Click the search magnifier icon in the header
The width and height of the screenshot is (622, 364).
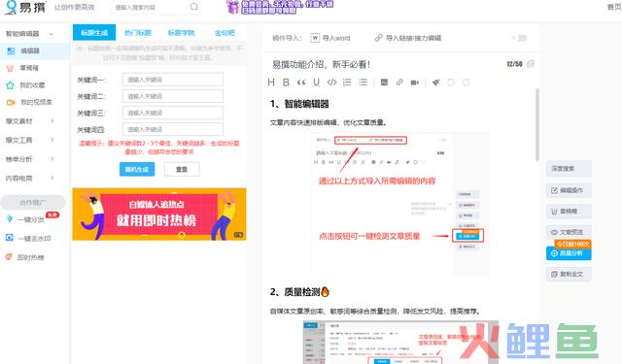(x=194, y=7)
